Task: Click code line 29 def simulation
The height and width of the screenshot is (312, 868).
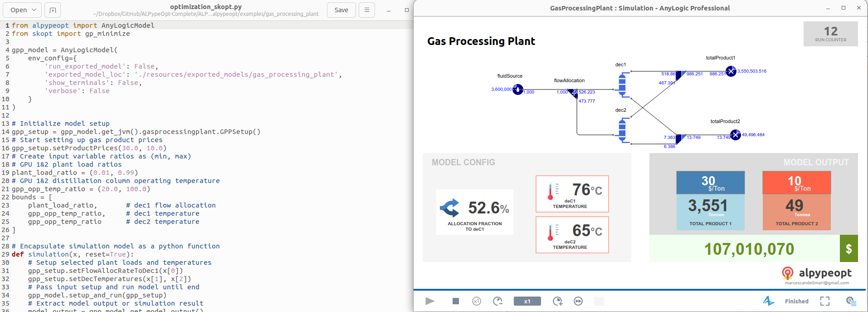Action: 73,254
